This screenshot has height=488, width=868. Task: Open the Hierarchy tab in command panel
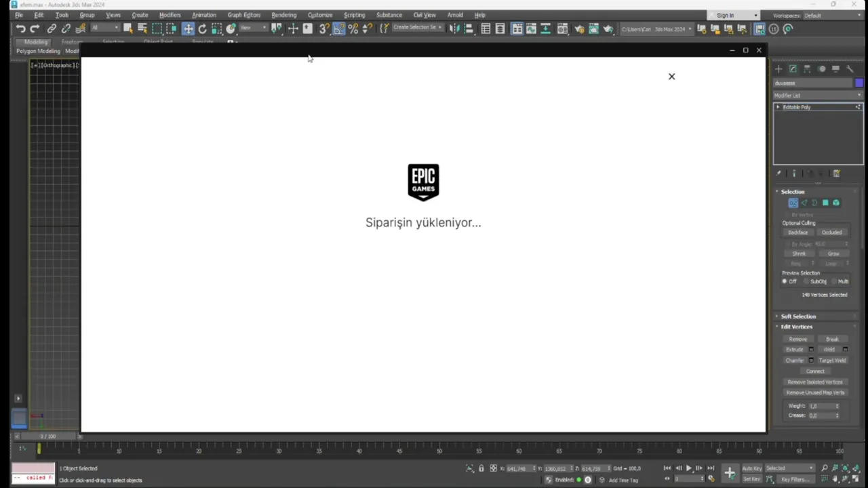coord(807,68)
